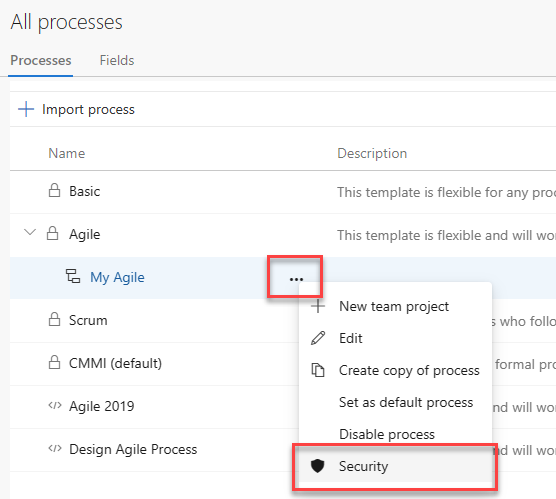This screenshot has height=499, width=556.
Task: Open the ellipsis menu for My Agile
Action: [x=296, y=279]
